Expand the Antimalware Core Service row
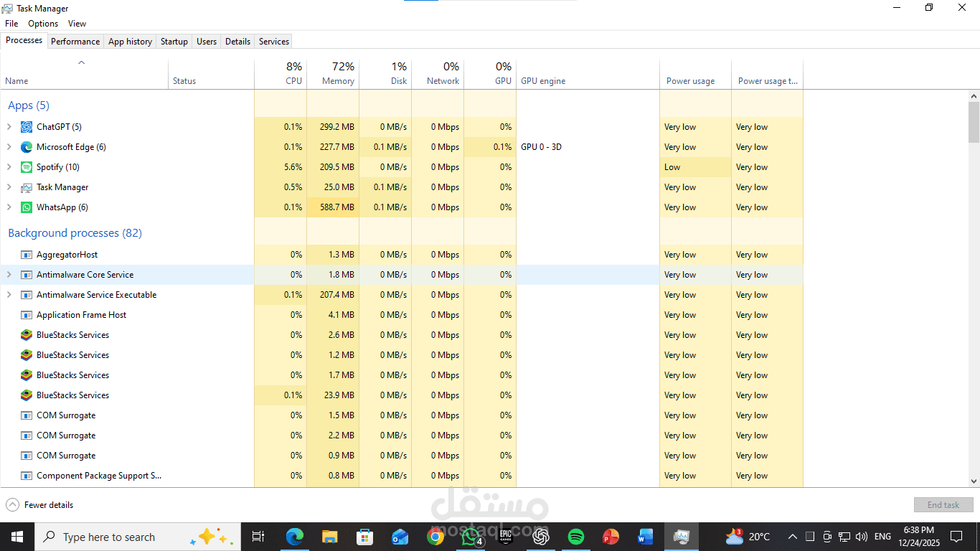The height and width of the screenshot is (551, 980). [x=9, y=275]
